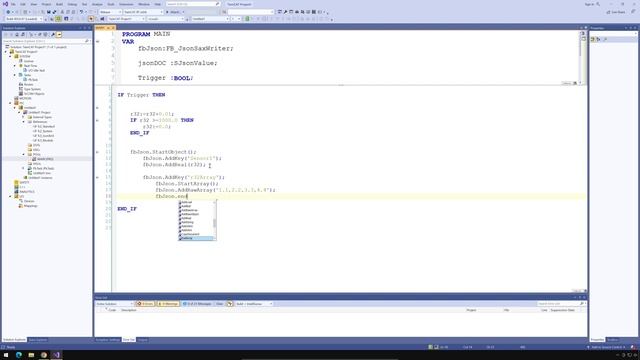Close the MAIN editor tab
Image resolution: width=640 pixels, height=360 pixels.
coord(113,28)
